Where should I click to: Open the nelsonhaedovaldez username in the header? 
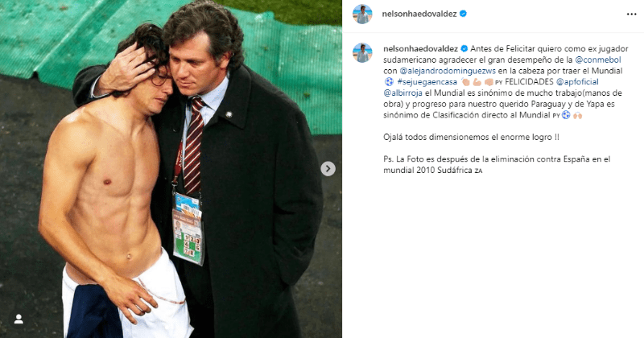click(419, 14)
